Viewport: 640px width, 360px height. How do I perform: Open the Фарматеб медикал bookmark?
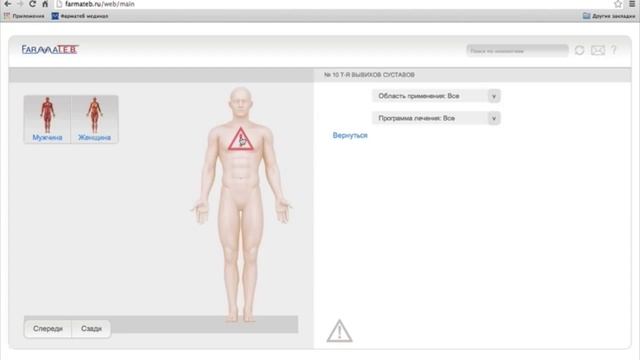(80, 16)
